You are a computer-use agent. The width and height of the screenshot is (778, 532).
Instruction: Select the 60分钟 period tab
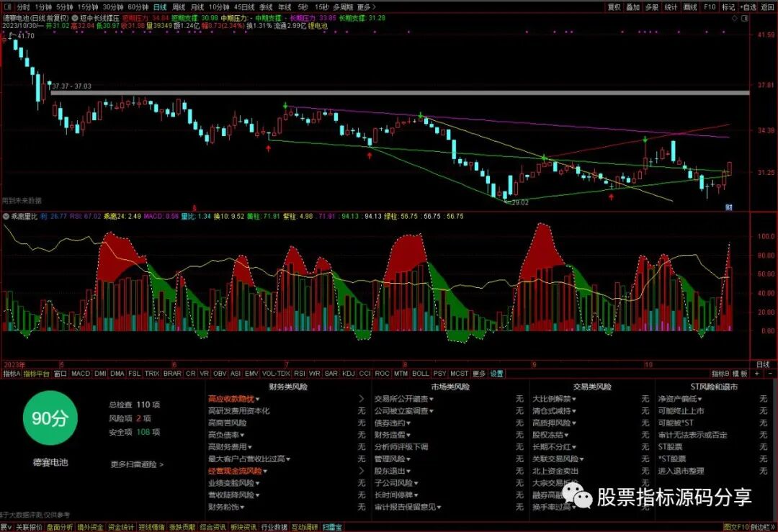pyautogui.click(x=138, y=7)
